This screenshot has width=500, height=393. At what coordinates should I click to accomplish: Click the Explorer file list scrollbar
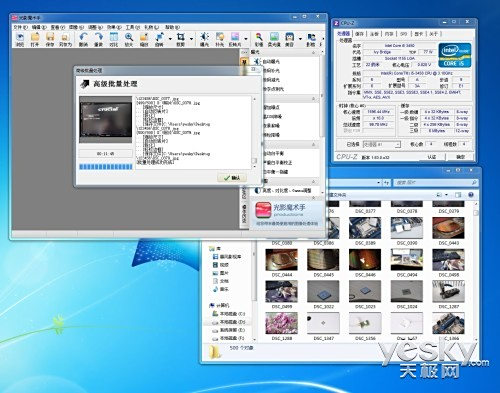coord(476,271)
